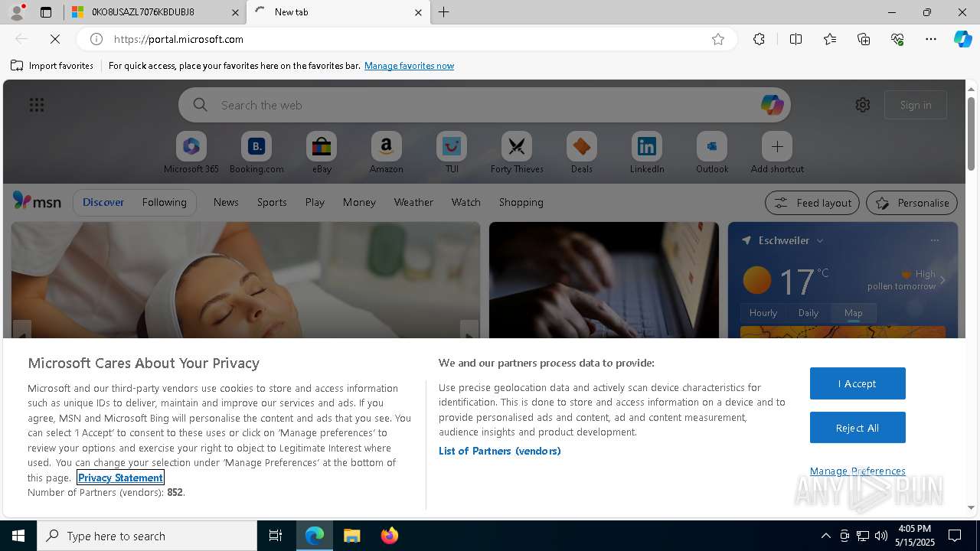Screen dimensions: 980x551
Task: Open Collections icon
Action: point(864,39)
